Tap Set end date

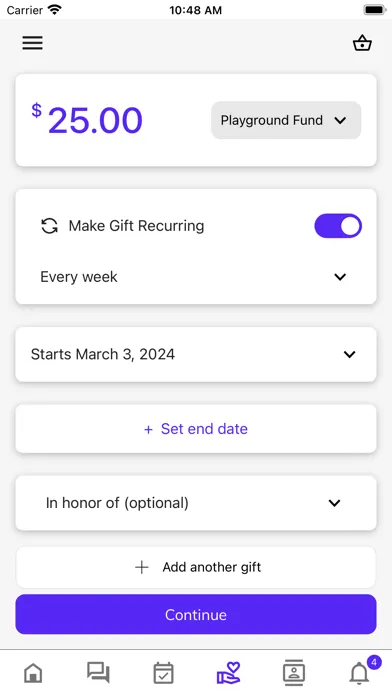pos(196,429)
